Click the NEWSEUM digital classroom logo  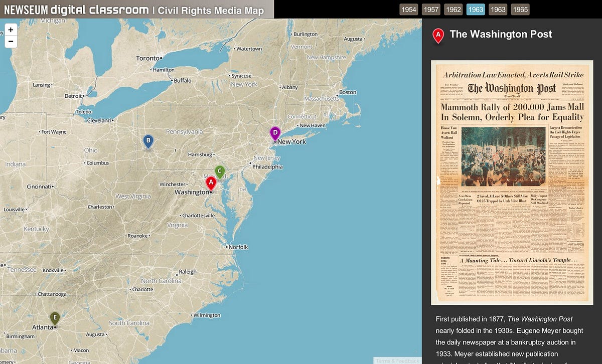click(76, 10)
